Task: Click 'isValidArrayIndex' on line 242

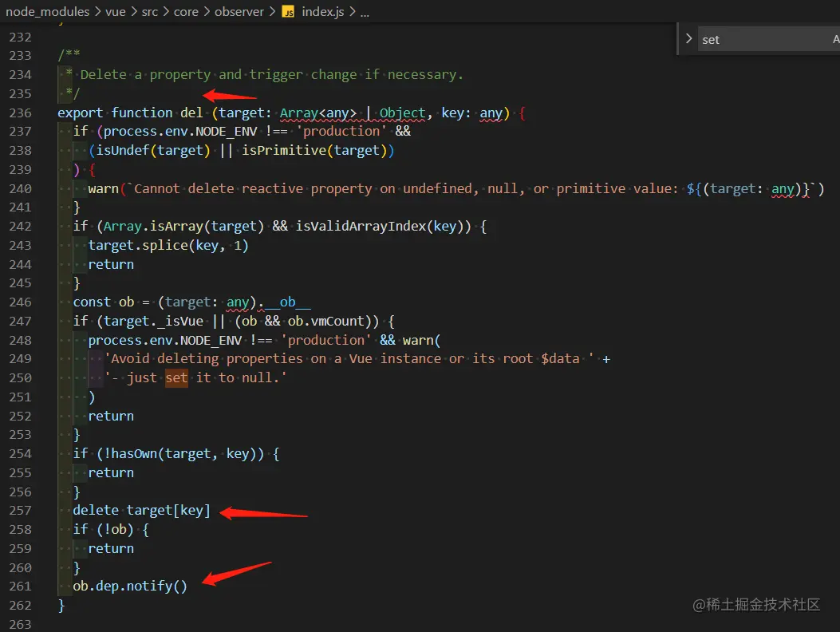Action: point(361,226)
